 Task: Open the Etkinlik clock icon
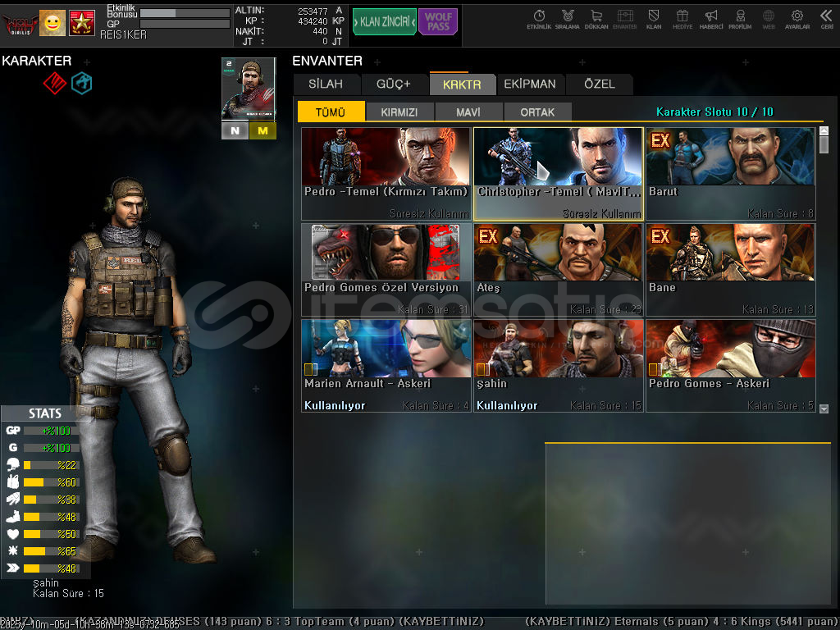pyautogui.click(x=539, y=20)
